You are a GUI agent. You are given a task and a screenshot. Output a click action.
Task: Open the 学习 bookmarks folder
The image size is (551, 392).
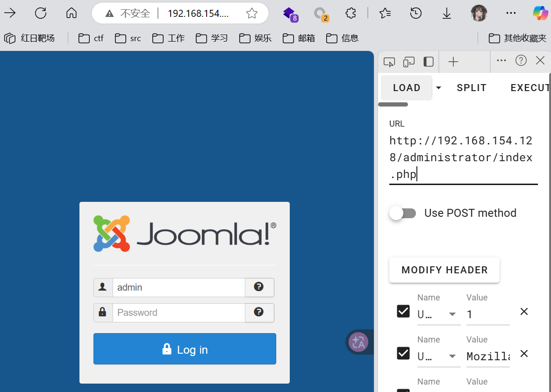point(212,38)
